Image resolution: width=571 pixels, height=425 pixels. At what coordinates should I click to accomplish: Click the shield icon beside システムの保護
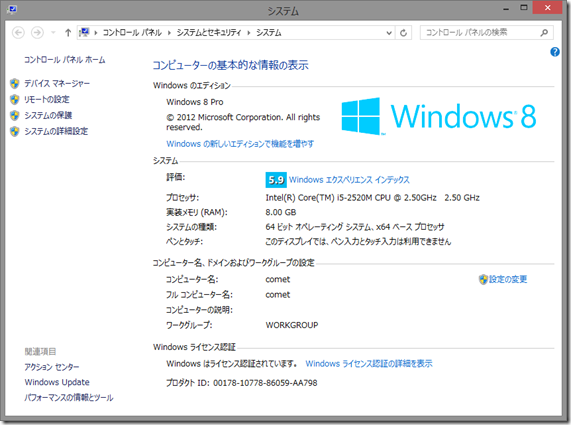15,115
